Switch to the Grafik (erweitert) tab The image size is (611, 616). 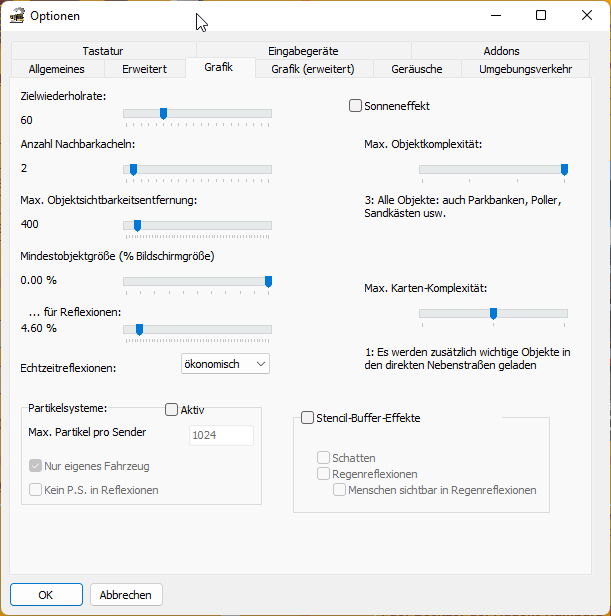point(315,69)
